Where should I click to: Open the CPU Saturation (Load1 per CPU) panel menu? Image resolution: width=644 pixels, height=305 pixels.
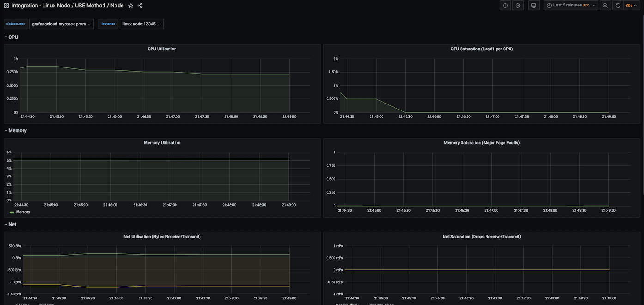click(482, 49)
